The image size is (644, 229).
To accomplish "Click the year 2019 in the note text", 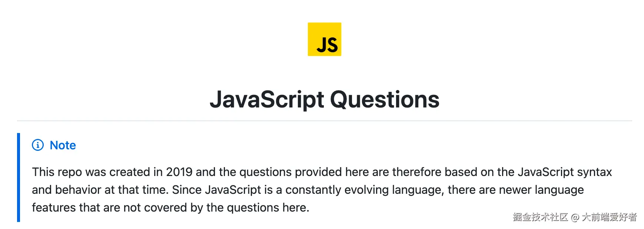I will point(179,172).
